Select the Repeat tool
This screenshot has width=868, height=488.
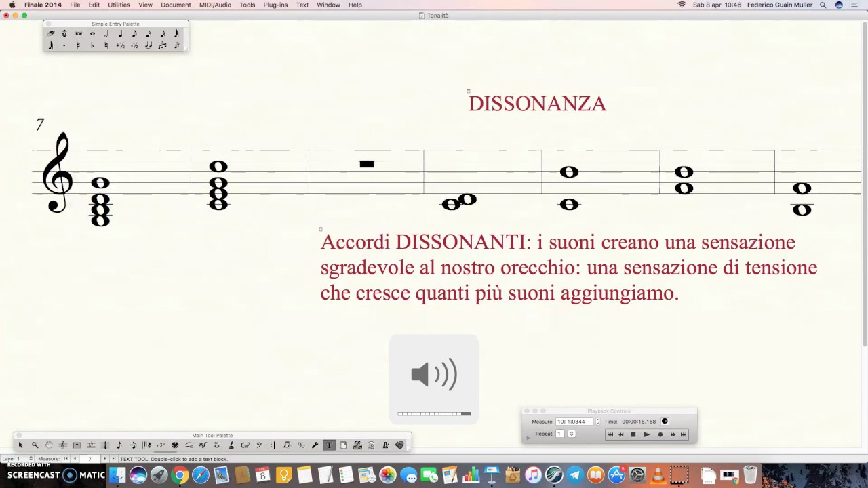coord(273,445)
